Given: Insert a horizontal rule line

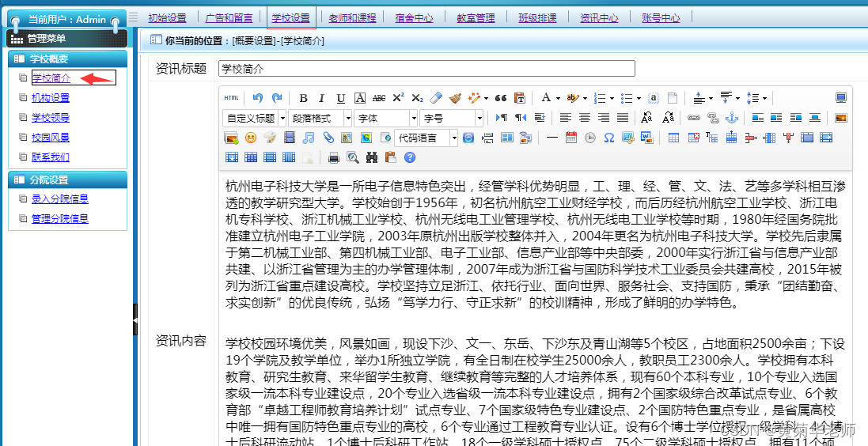Looking at the screenshot, I should tap(552, 138).
